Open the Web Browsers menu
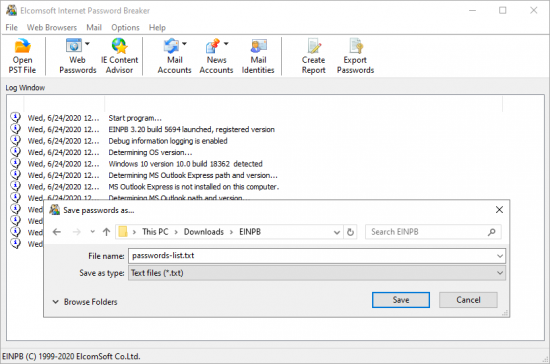Image resolution: width=550 pixels, height=364 pixels. point(52,27)
